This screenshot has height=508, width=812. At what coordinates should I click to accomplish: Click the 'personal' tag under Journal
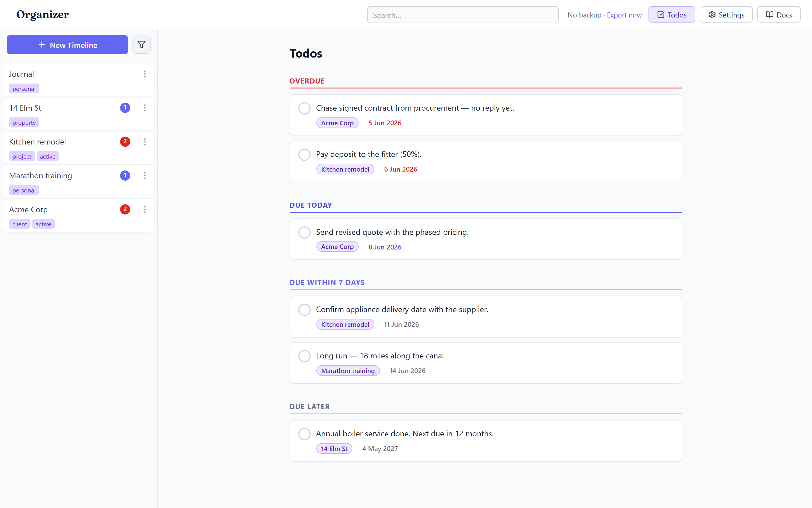tap(24, 89)
